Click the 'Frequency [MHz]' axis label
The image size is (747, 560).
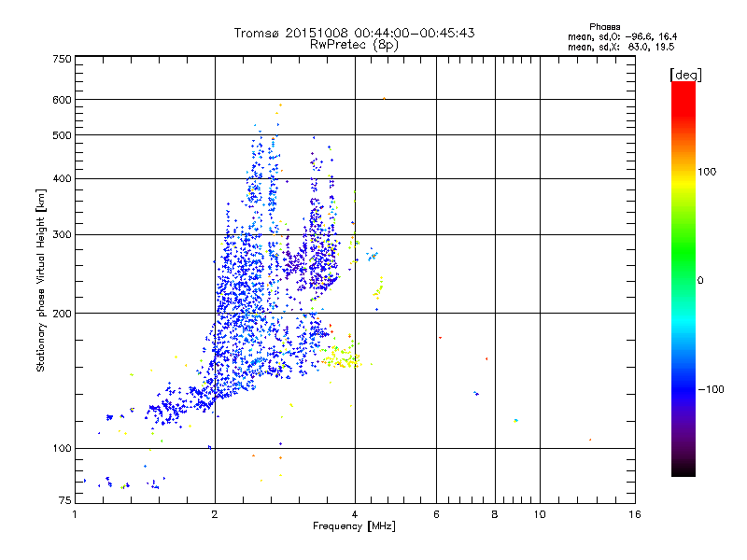pyautogui.click(x=354, y=526)
